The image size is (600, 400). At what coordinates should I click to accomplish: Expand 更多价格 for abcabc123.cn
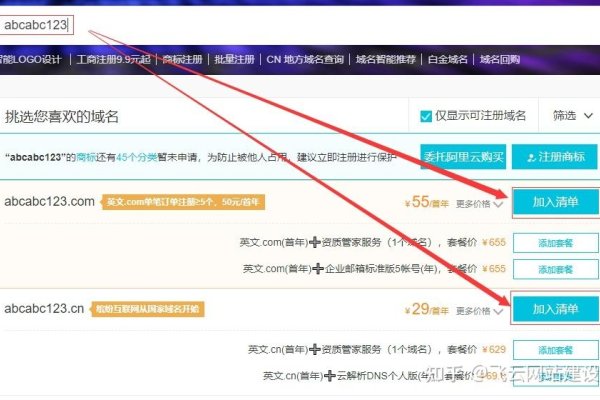[479, 311]
